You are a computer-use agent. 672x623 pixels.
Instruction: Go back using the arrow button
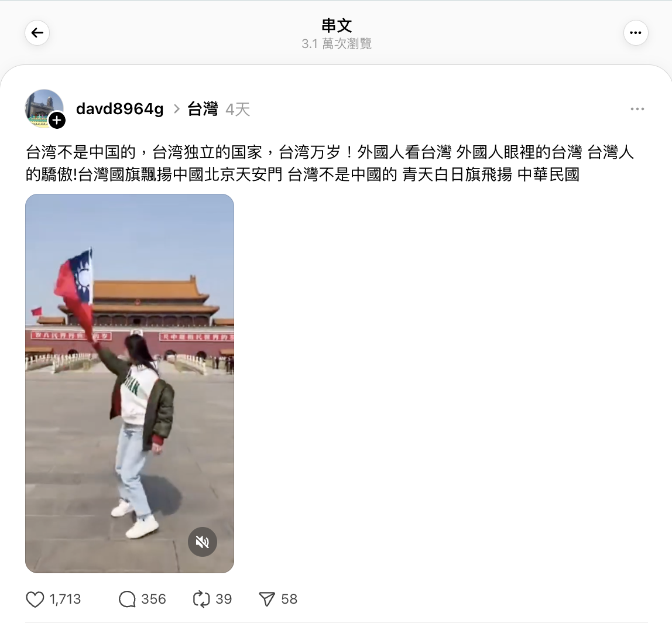37,33
